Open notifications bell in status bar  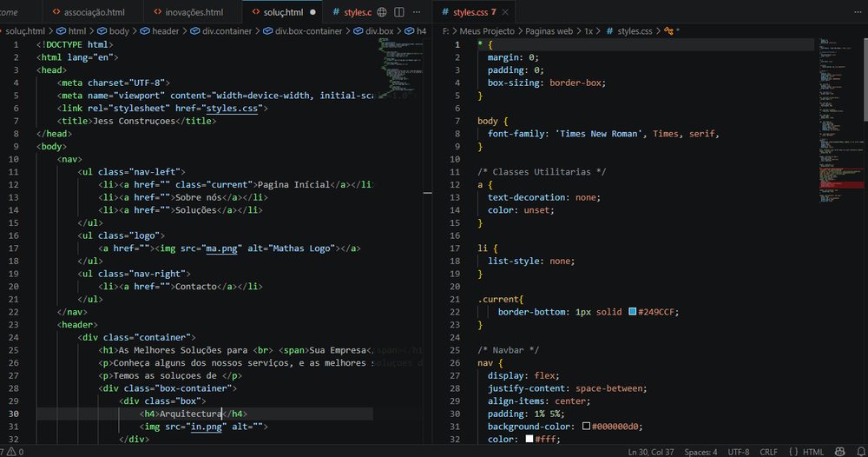click(861, 452)
